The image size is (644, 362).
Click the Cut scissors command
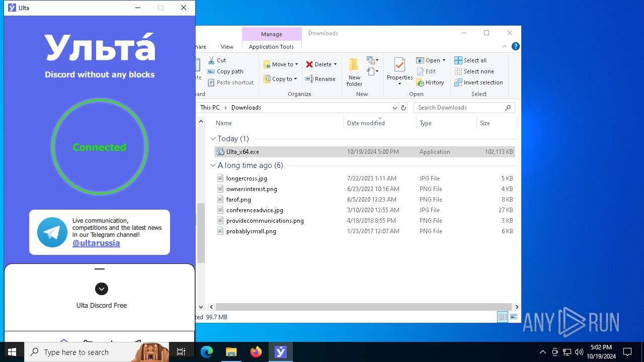[x=217, y=60]
